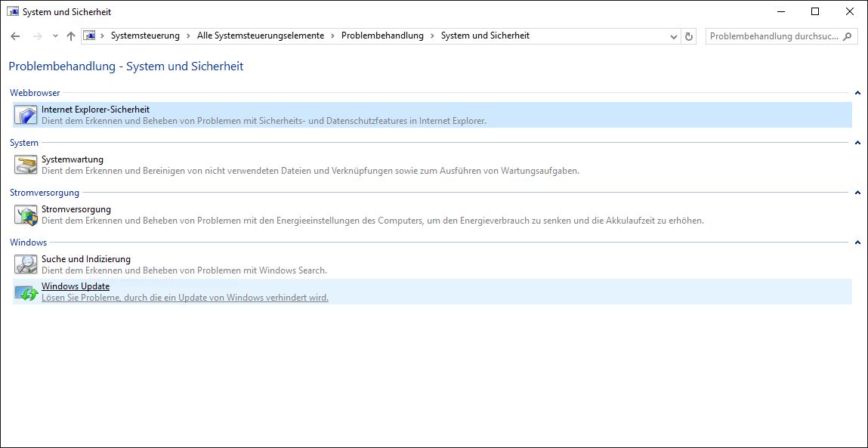Launch the Windows Update troubleshooter title
868x448 pixels.
click(x=76, y=286)
